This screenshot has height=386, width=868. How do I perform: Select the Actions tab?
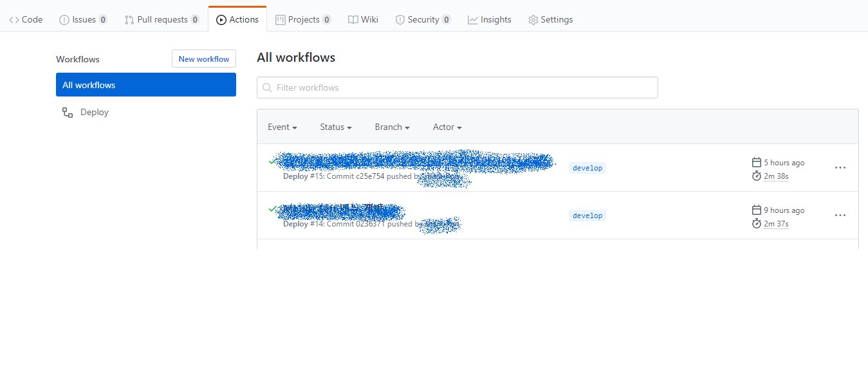pyautogui.click(x=237, y=19)
